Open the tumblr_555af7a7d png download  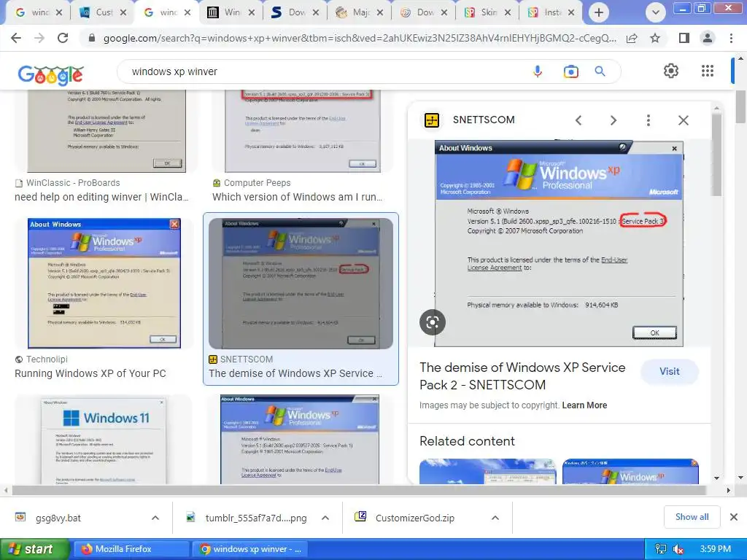tap(256, 518)
